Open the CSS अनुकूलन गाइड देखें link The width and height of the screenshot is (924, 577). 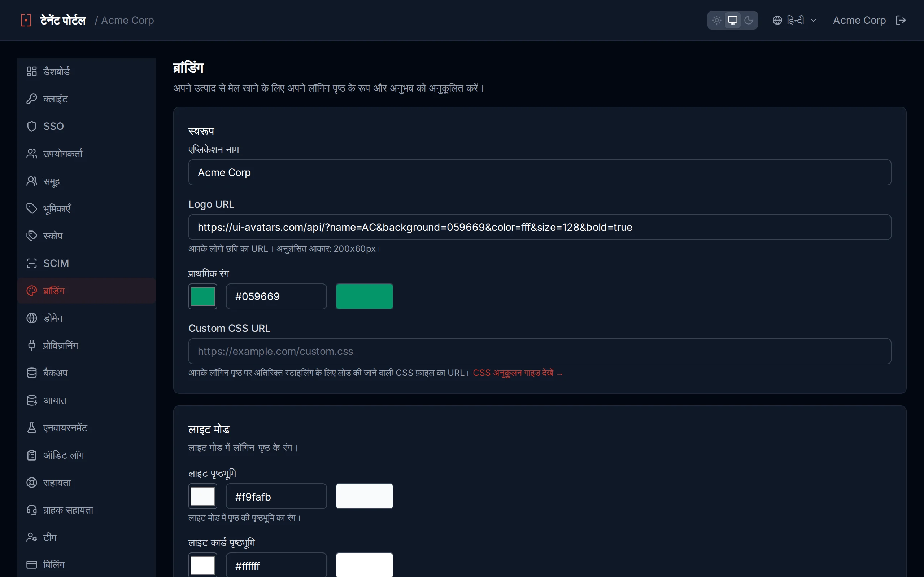click(x=518, y=373)
